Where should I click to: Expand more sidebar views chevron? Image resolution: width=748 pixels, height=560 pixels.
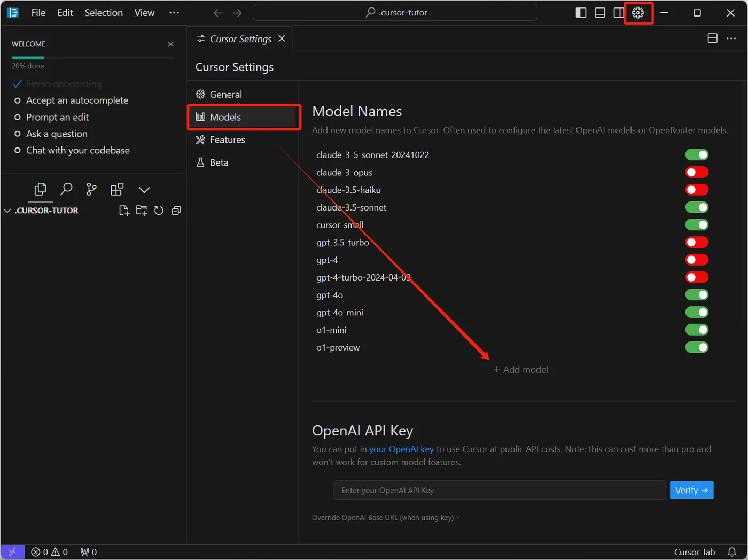click(144, 190)
